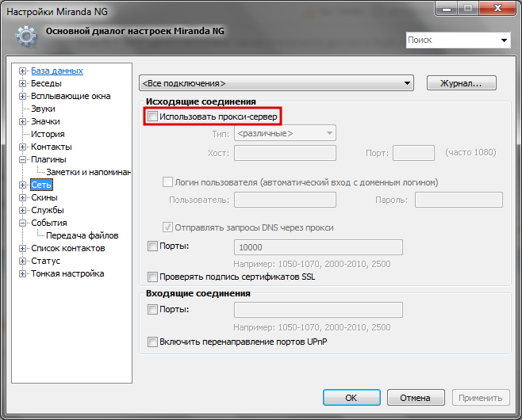Select 'Значки' in the settings tree
This screenshot has height=420, width=522.
(x=45, y=122)
